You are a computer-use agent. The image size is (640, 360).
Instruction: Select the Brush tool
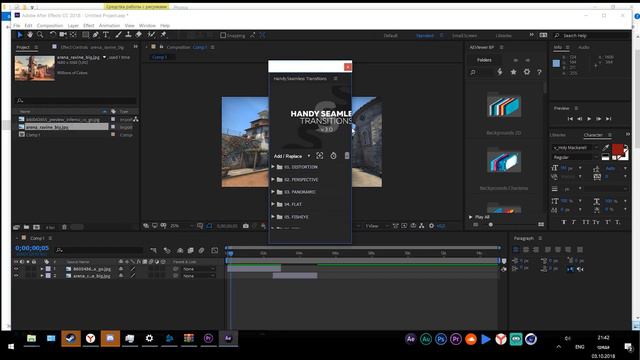click(x=118, y=35)
